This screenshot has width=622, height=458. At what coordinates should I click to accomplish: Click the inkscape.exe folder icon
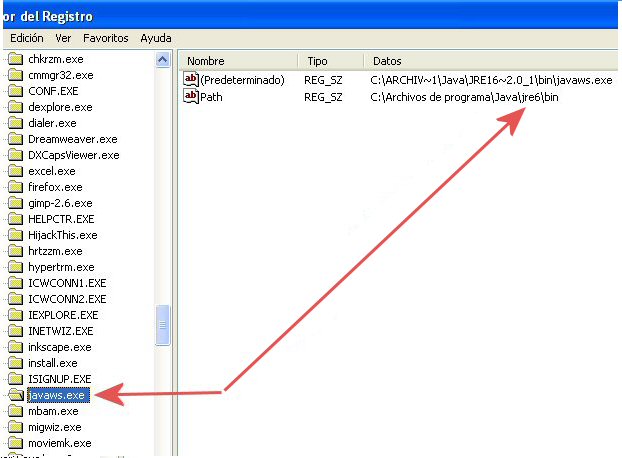[x=15, y=347]
